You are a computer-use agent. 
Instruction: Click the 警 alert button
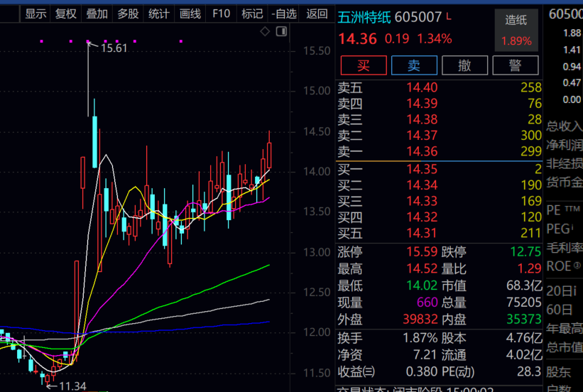[516, 65]
